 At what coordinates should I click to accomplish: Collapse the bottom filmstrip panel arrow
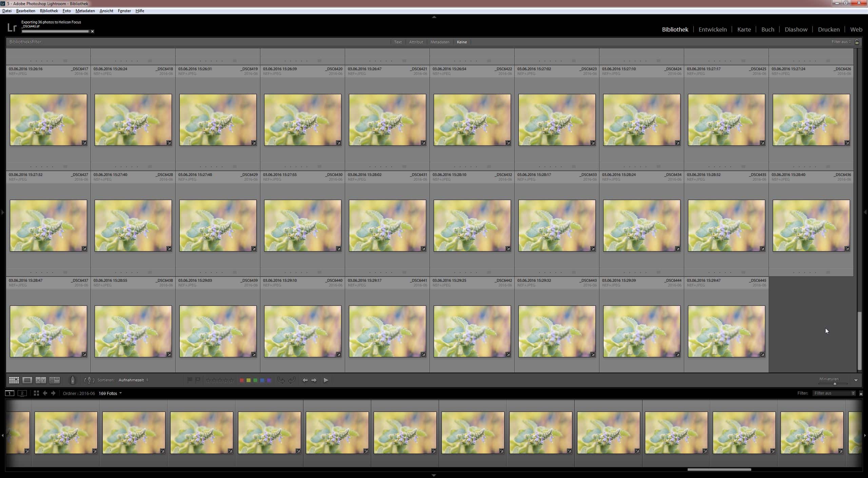coord(434,475)
